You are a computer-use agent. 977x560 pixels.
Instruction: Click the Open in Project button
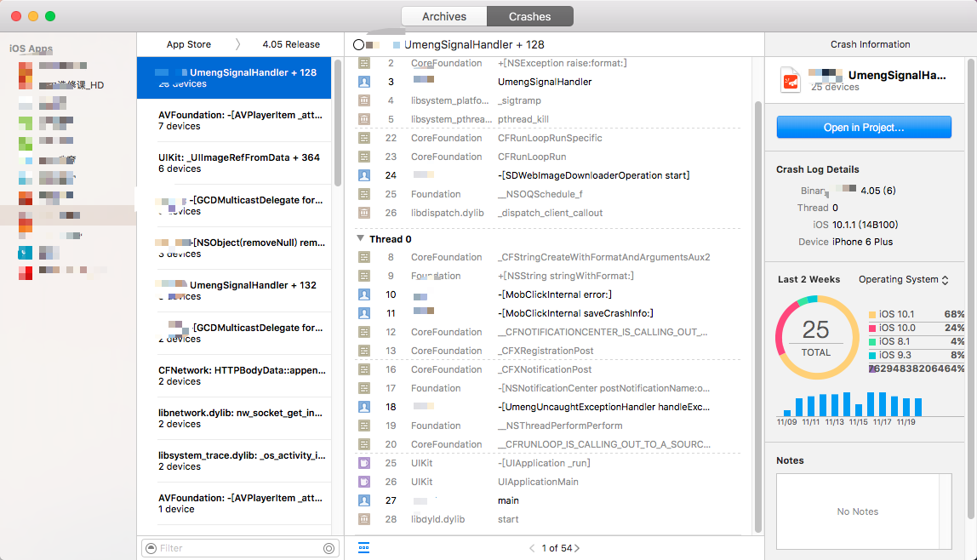pos(864,127)
